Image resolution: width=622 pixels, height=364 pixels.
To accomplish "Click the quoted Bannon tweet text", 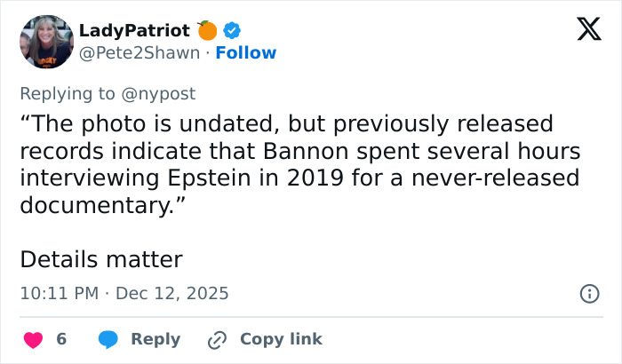I will coord(299,163).
